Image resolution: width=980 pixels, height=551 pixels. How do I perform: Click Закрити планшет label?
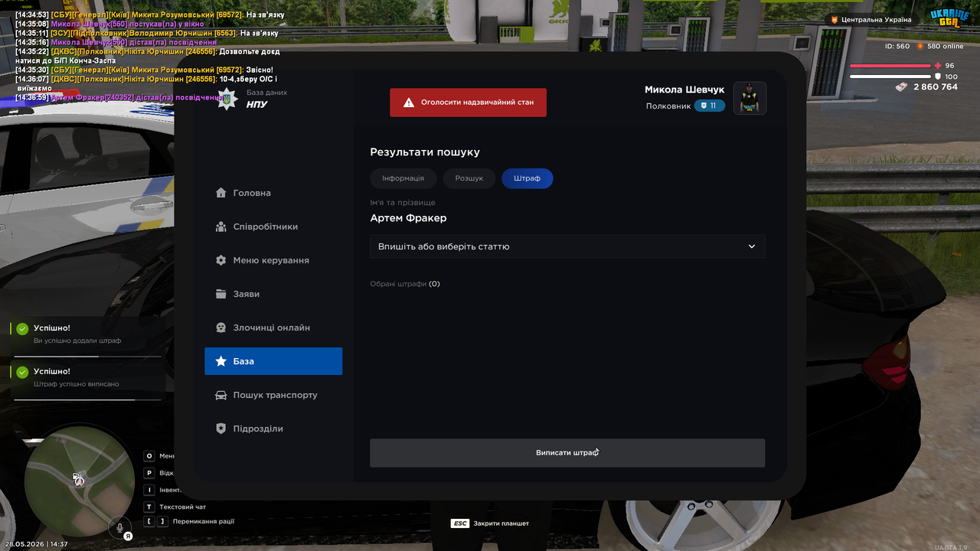501,523
